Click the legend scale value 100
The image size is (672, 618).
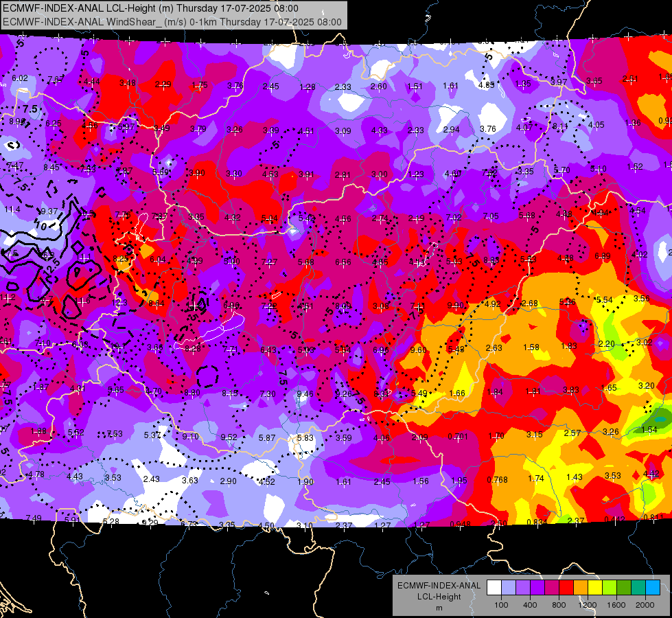501,605
